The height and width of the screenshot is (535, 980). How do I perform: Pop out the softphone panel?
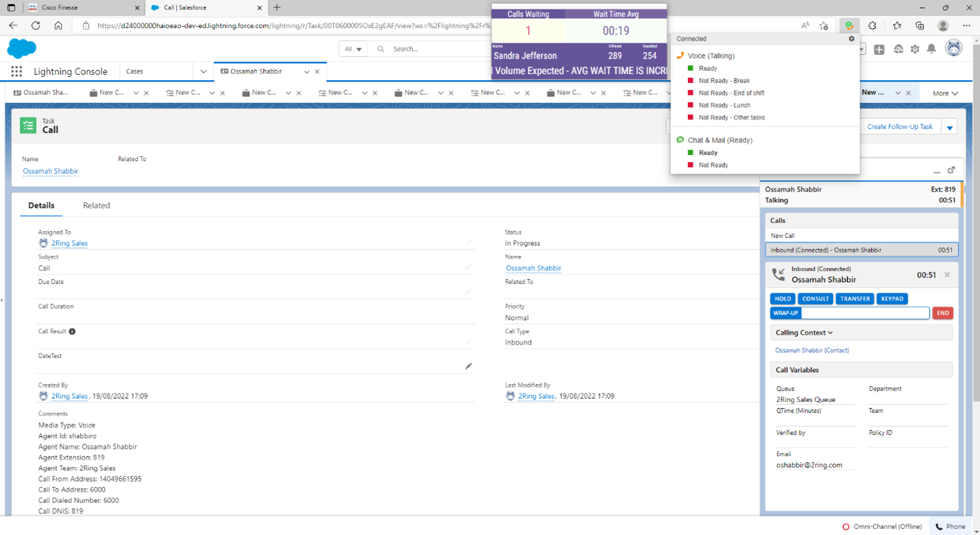pyautogui.click(x=951, y=170)
